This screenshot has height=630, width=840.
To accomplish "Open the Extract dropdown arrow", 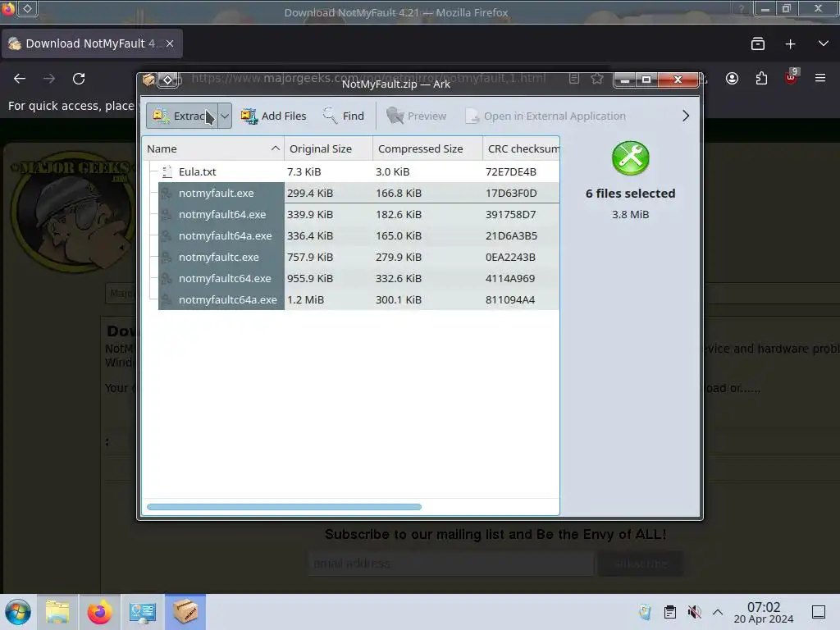I will 225,116.
